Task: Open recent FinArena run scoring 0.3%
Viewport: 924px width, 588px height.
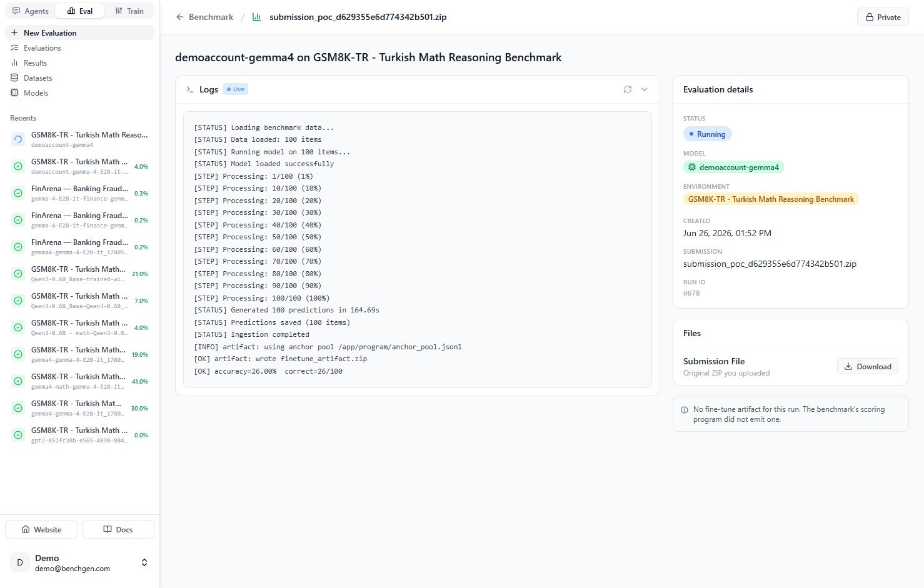Action: tap(79, 193)
